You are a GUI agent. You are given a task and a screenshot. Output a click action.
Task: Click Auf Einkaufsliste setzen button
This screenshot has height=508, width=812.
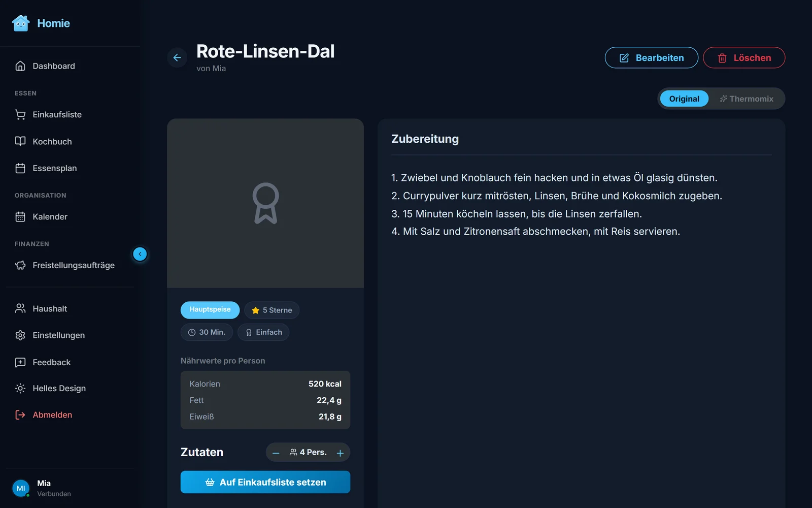[265, 482]
